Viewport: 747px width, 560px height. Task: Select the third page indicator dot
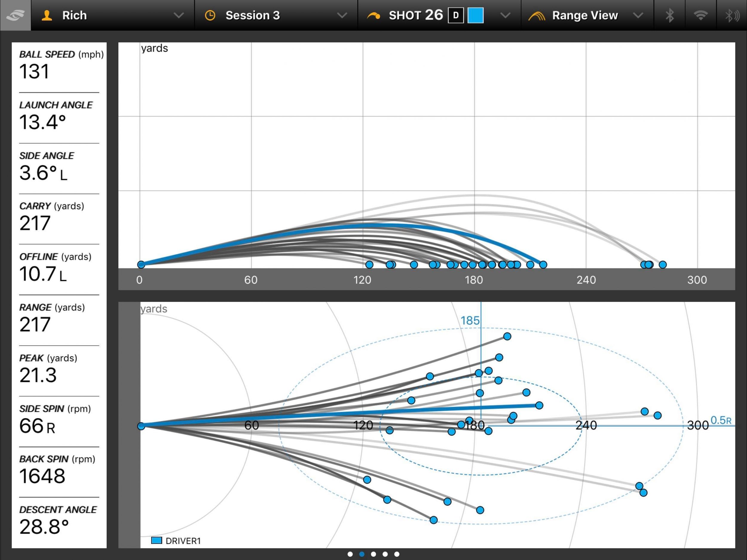click(373, 554)
